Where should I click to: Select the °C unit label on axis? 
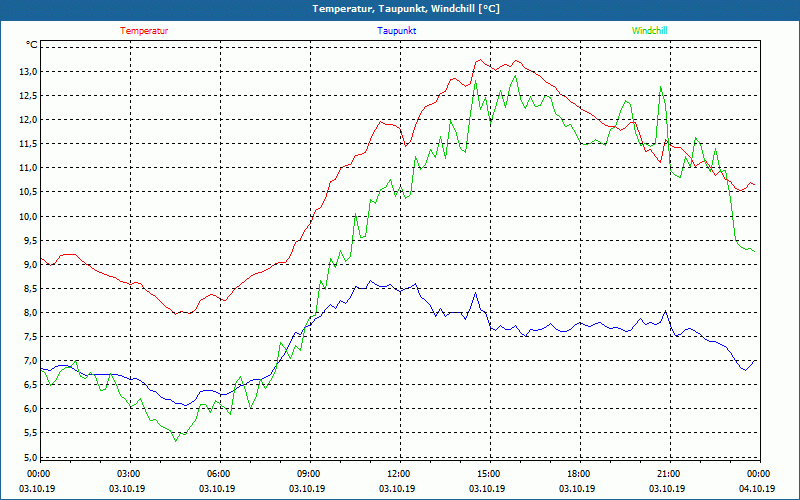(x=32, y=44)
